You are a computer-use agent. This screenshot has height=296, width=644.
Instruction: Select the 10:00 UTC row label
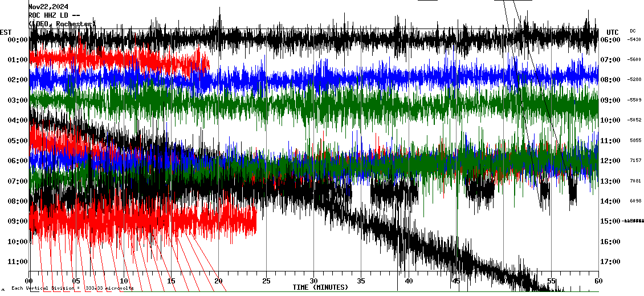point(609,120)
